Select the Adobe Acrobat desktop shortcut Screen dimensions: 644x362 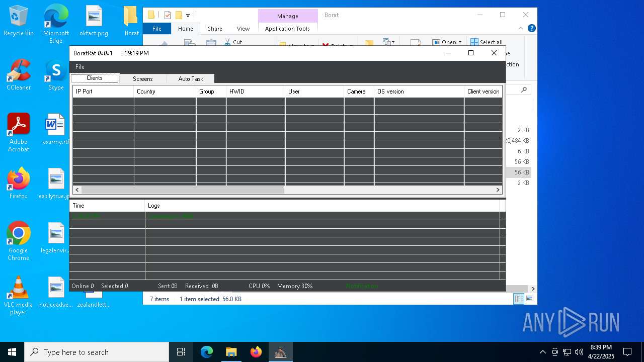pyautogui.click(x=19, y=133)
